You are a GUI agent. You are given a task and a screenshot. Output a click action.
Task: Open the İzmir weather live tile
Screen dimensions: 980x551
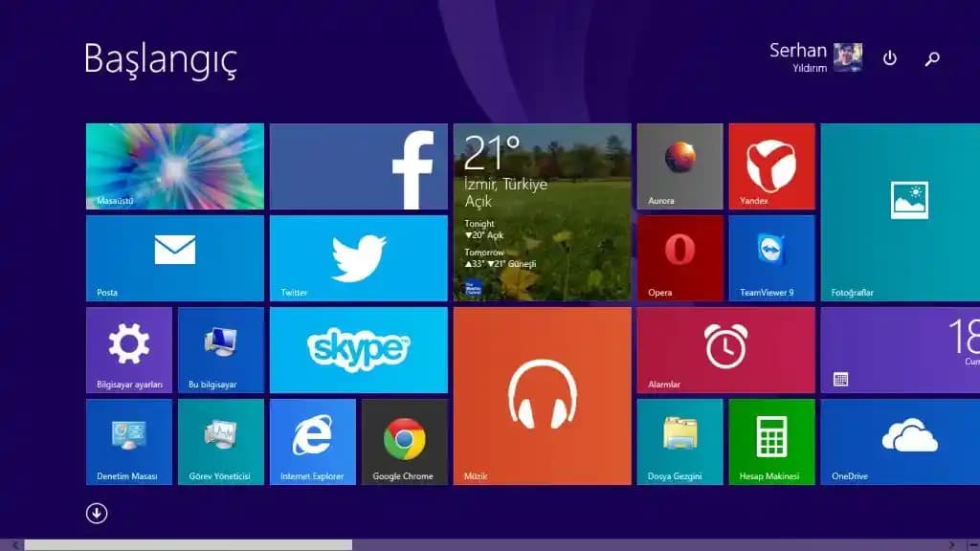click(x=542, y=212)
